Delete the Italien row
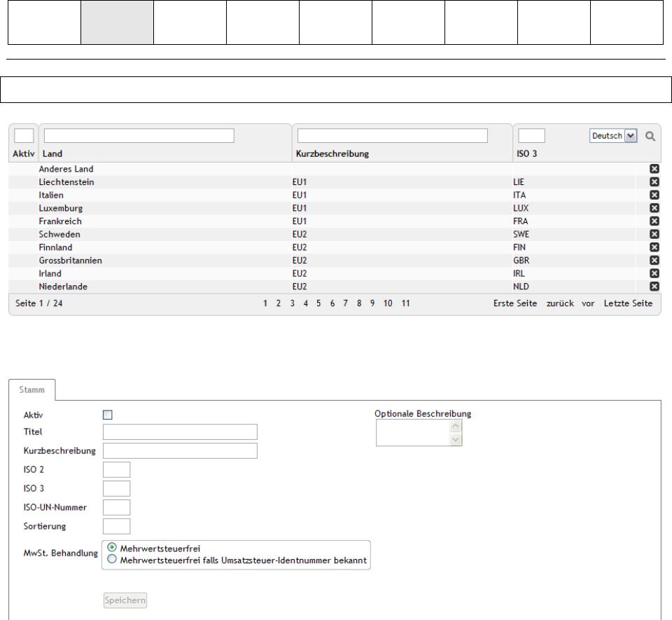Viewport: 672px width, 620px height. (654, 195)
